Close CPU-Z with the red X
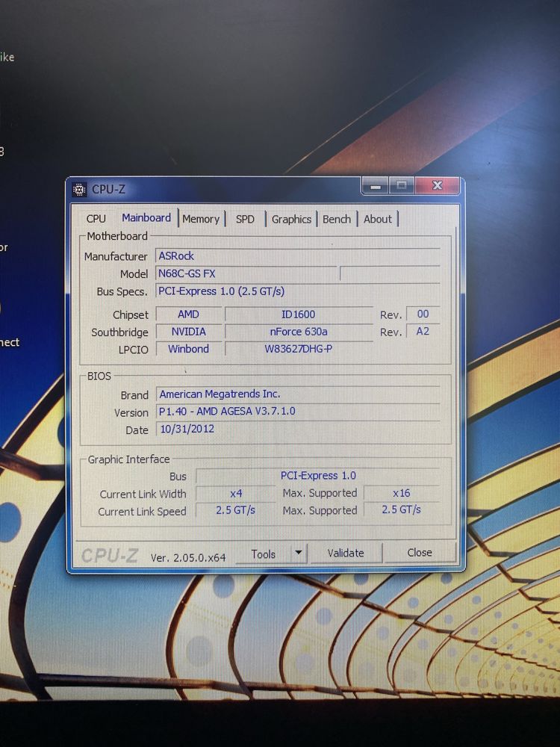Screen dimensions: 560x747 click(437, 185)
